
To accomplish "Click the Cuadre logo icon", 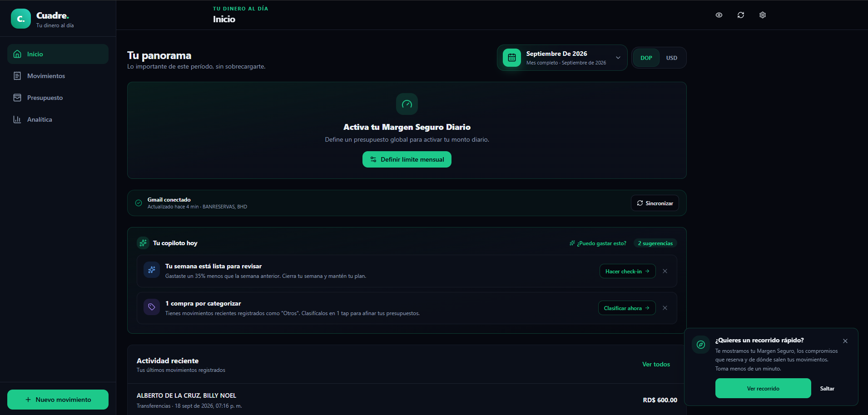I will point(21,19).
